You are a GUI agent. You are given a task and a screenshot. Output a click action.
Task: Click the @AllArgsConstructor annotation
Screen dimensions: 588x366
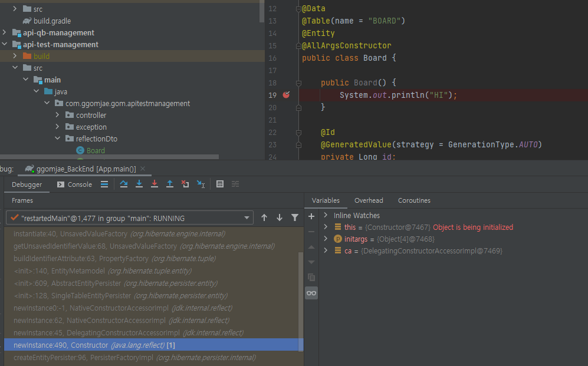pos(347,45)
